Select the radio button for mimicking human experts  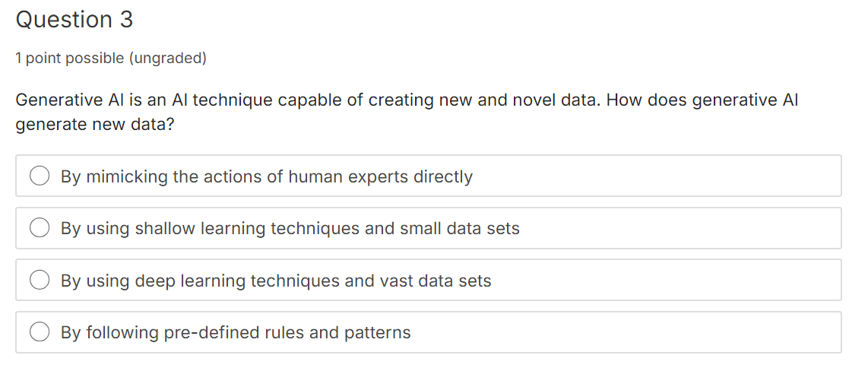coord(40,176)
